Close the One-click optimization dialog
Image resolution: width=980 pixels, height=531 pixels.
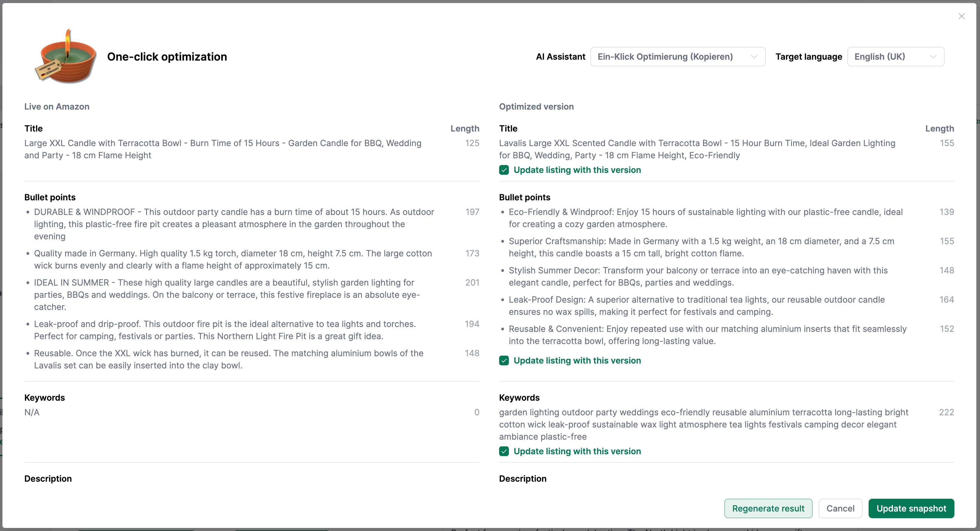point(962,16)
